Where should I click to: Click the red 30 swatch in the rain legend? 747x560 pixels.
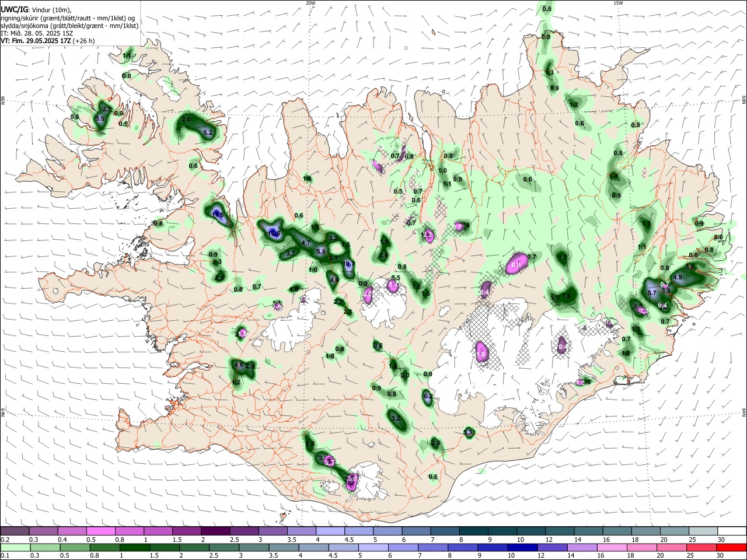(732, 547)
